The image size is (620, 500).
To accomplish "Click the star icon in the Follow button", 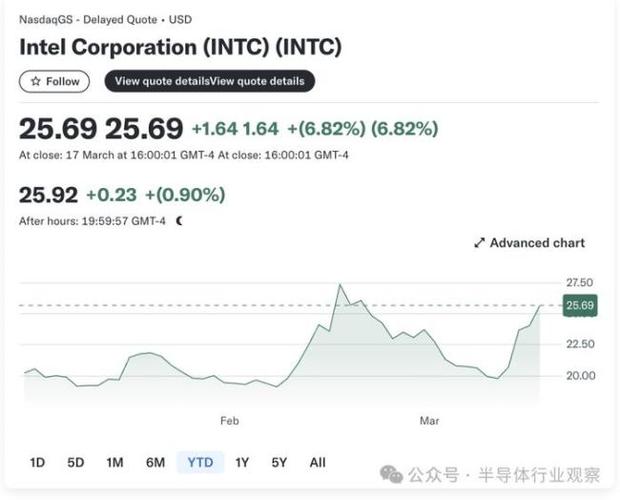I will click(x=36, y=81).
